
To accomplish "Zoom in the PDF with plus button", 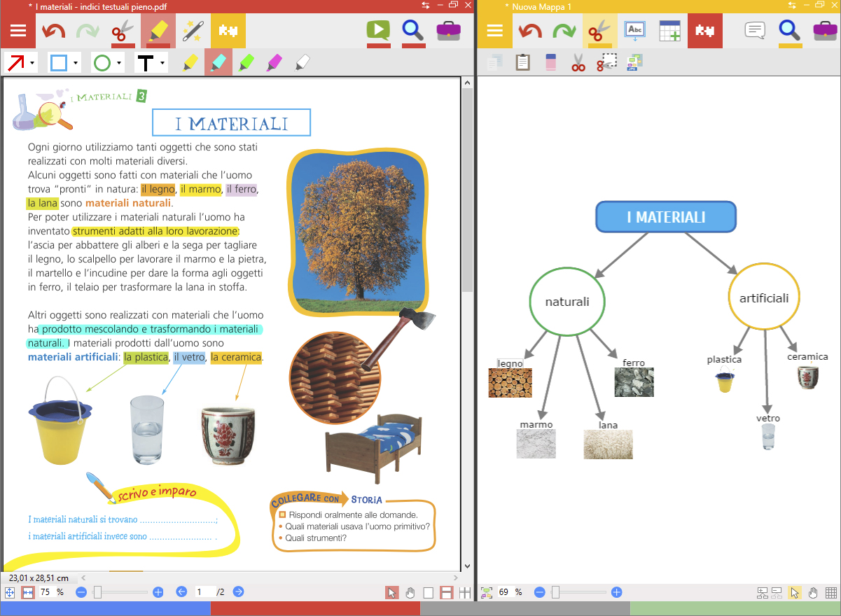I will [158, 592].
